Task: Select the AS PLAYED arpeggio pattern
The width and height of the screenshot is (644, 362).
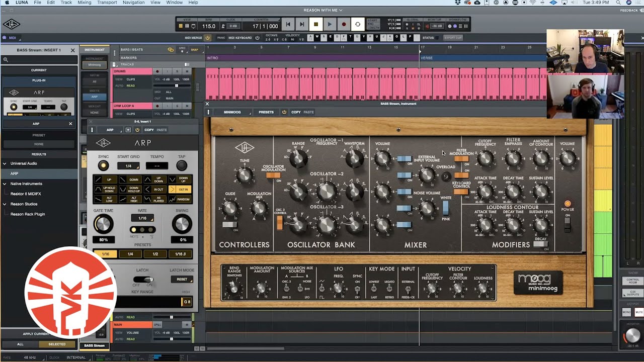Action: 155,199
